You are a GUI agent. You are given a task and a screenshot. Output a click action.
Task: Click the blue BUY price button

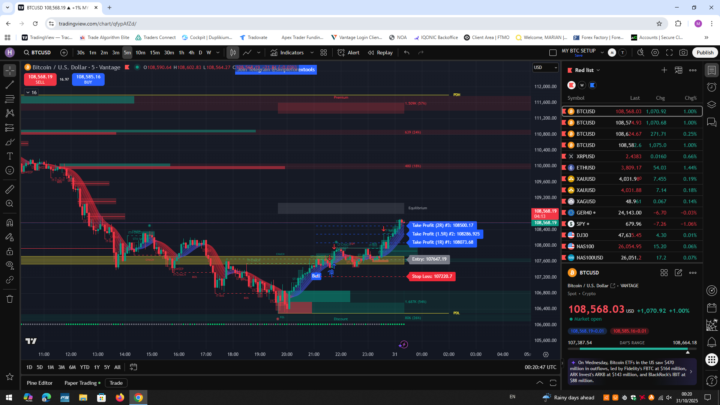point(88,79)
